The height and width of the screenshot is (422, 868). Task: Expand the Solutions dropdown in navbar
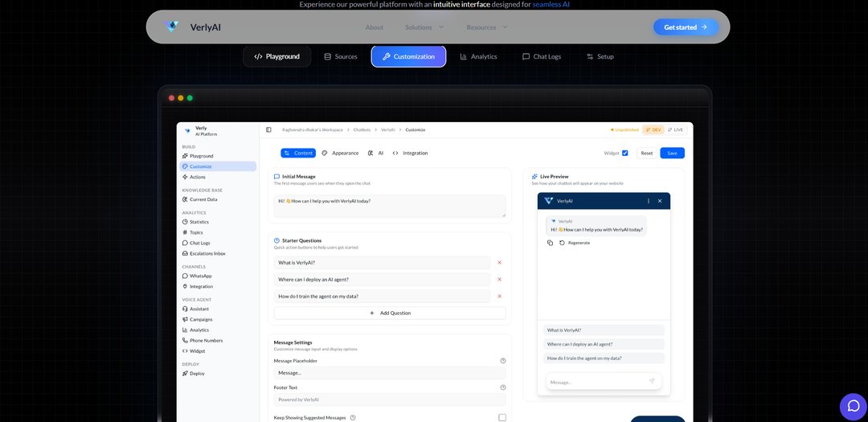pyautogui.click(x=424, y=27)
